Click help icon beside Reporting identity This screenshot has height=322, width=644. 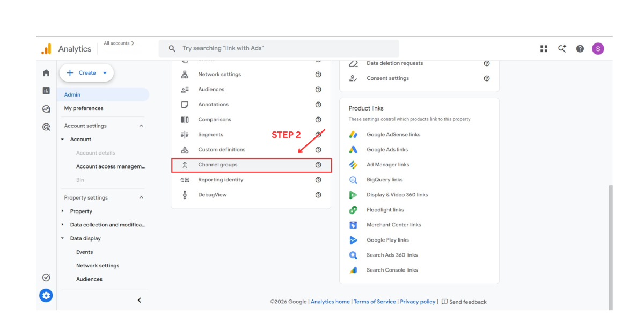pyautogui.click(x=318, y=180)
